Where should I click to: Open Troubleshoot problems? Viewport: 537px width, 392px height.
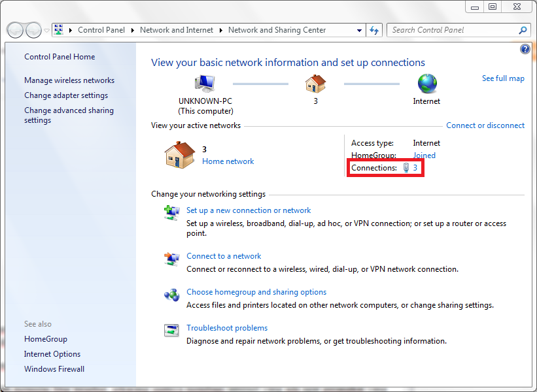pos(227,328)
